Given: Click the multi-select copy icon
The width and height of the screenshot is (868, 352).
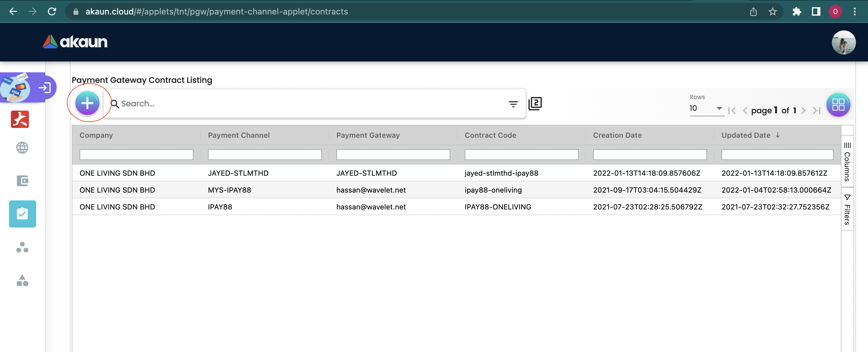Looking at the screenshot, I should click(x=535, y=103).
